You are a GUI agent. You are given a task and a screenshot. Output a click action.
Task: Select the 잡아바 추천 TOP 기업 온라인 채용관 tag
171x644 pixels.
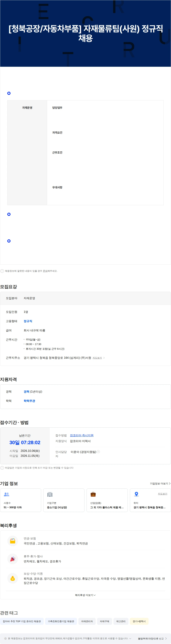click(22, 621)
